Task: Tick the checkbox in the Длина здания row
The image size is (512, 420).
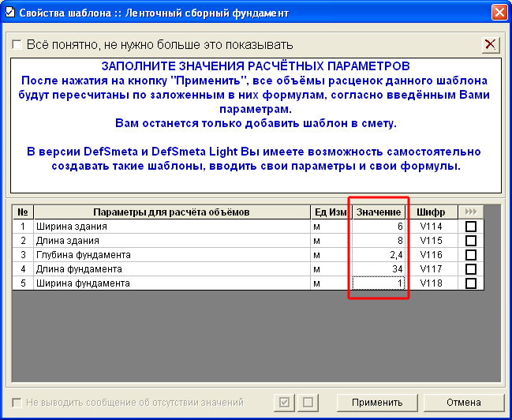Action: [x=470, y=241]
